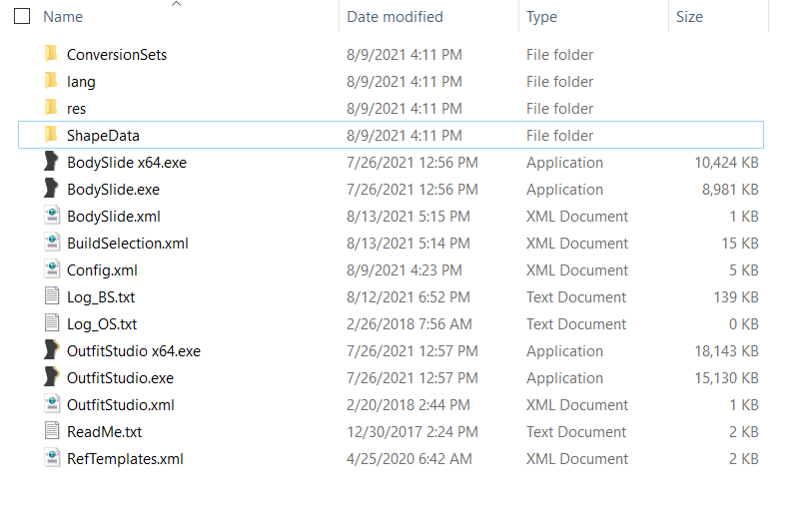The width and height of the screenshot is (812, 526).
Task: Select the res folder icon
Action: (x=51, y=107)
